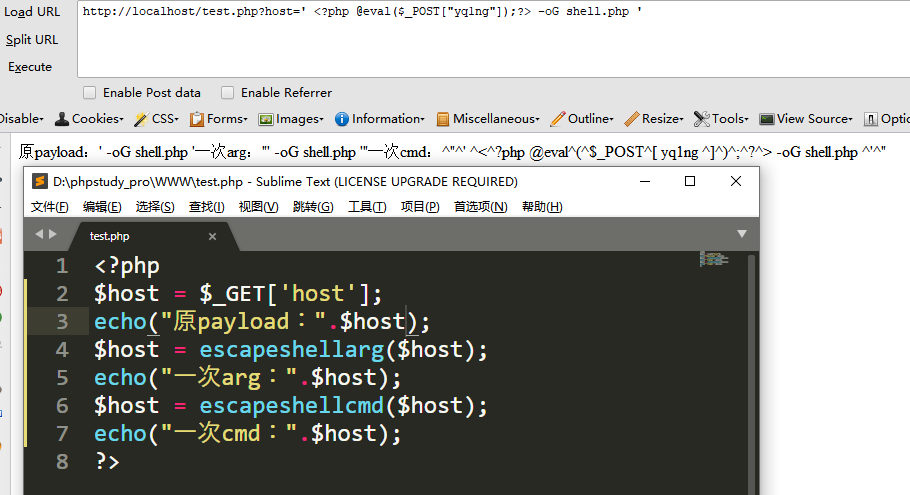
Task: Open the Cookies dropdown menu
Action: click(x=97, y=119)
